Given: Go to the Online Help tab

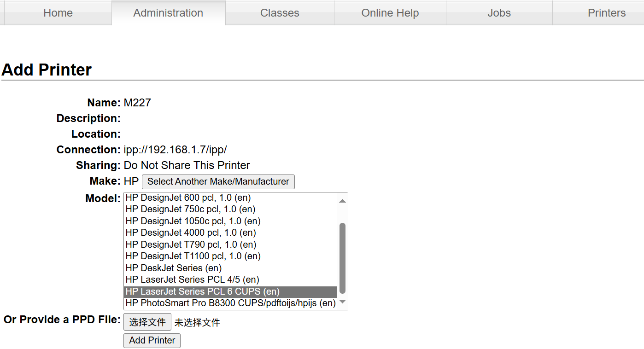Looking at the screenshot, I should [x=390, y=13].
